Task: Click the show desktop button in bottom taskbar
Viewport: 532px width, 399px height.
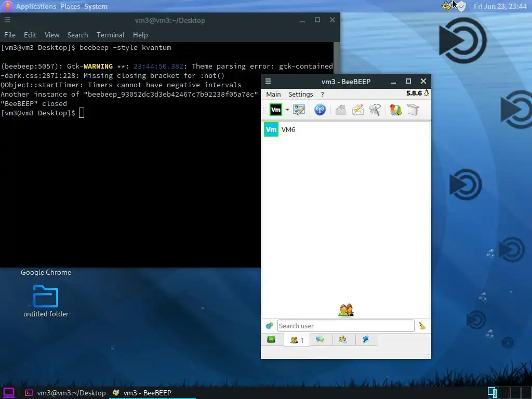Action: pyautogui.click(x=8, y=393)
